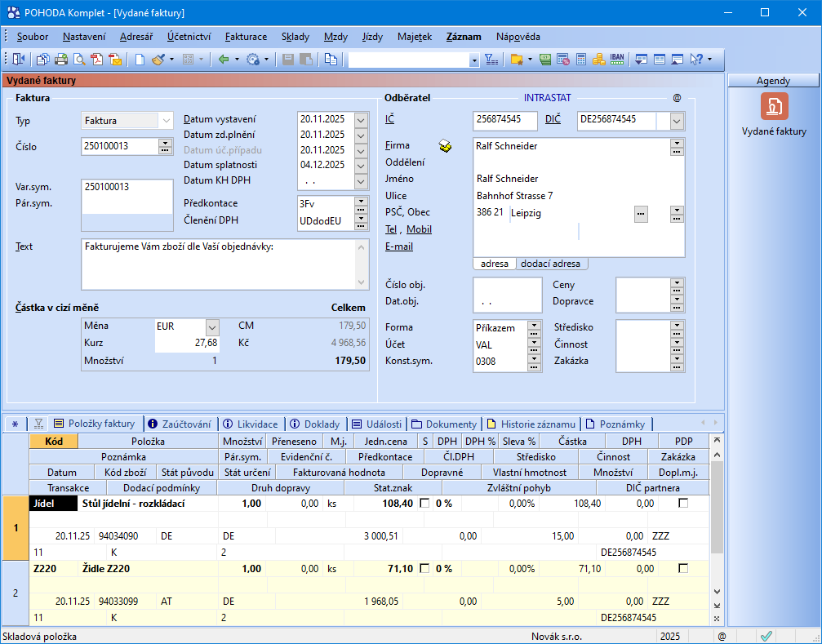Viewport: 822px width, 644px height.
Task: Open the Datum splatnosti calendar dropdown
Action: point(361,165)
